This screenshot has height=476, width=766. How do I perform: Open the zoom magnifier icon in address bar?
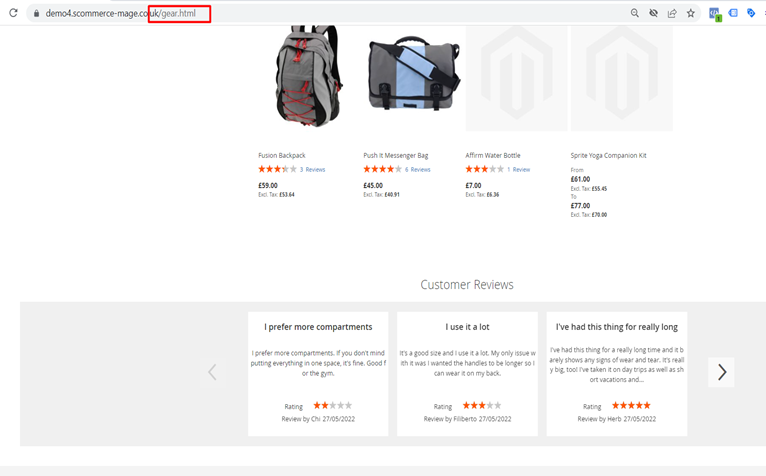tap(634, 13)
